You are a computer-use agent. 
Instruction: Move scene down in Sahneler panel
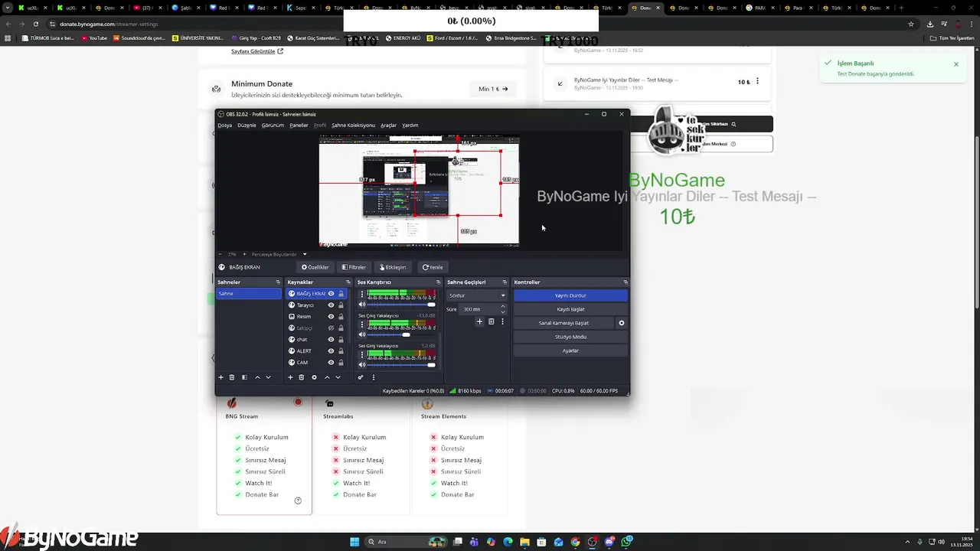(268, 377)
